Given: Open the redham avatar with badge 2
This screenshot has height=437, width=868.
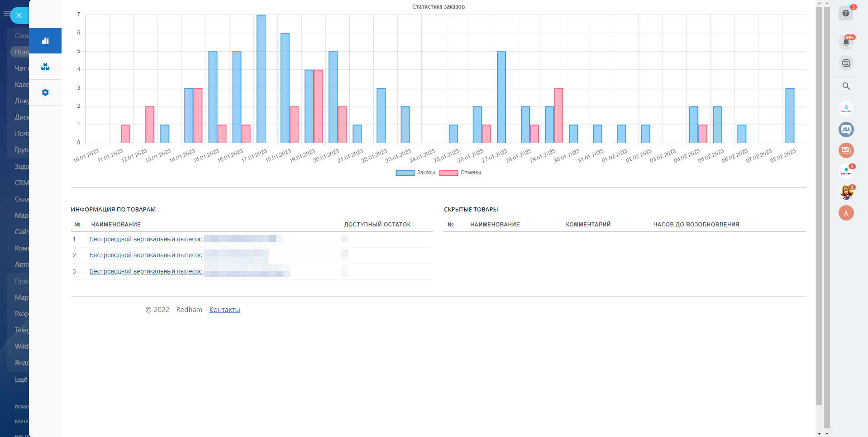Looking at the screenshot, I should tap(846, 171).
